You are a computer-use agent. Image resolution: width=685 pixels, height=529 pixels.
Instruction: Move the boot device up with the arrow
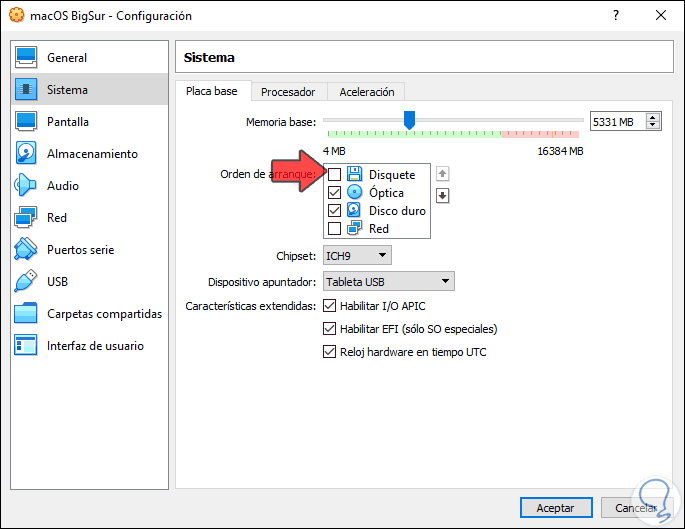(x=443, y=174)
